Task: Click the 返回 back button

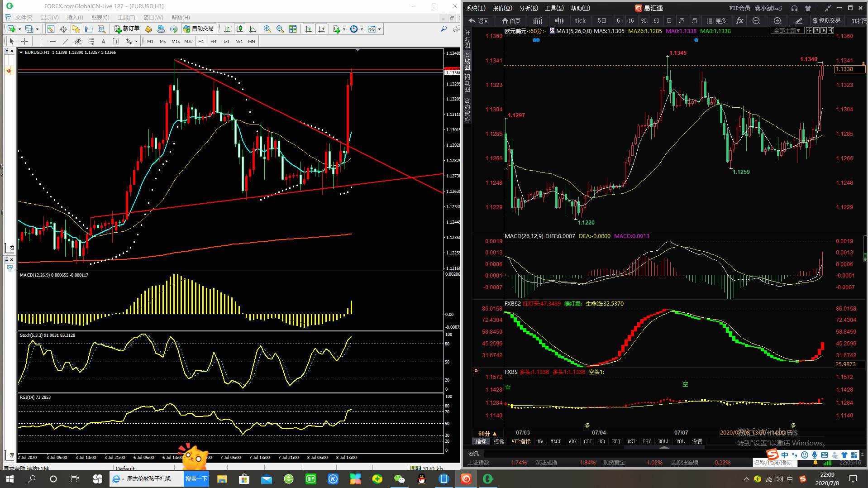Action: (479, 21)
